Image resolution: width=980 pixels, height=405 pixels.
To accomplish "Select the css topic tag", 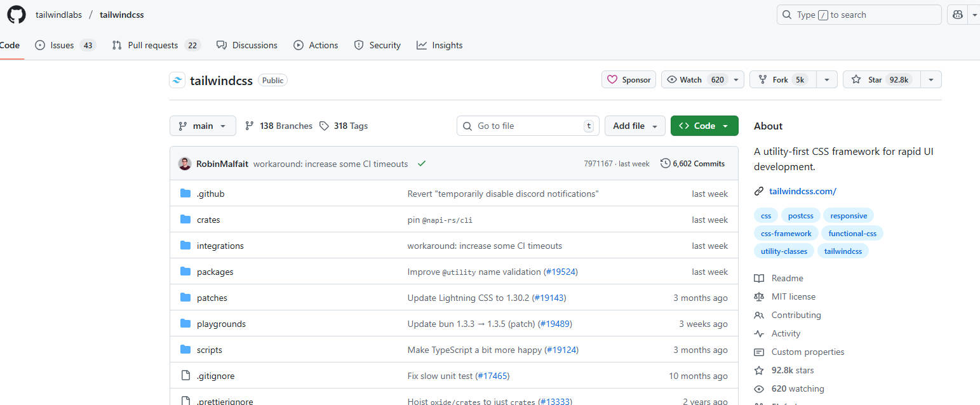I will point(766,216).
